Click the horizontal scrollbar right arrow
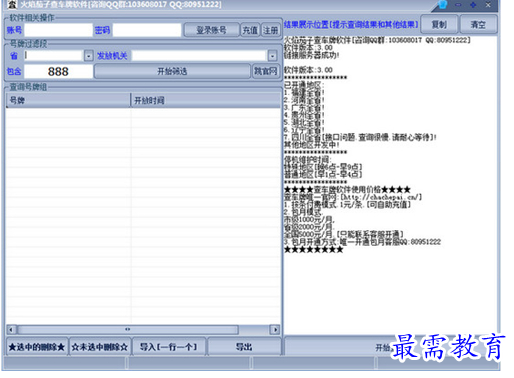The height and width of the screenshot is (378, 514). (275, 330)
